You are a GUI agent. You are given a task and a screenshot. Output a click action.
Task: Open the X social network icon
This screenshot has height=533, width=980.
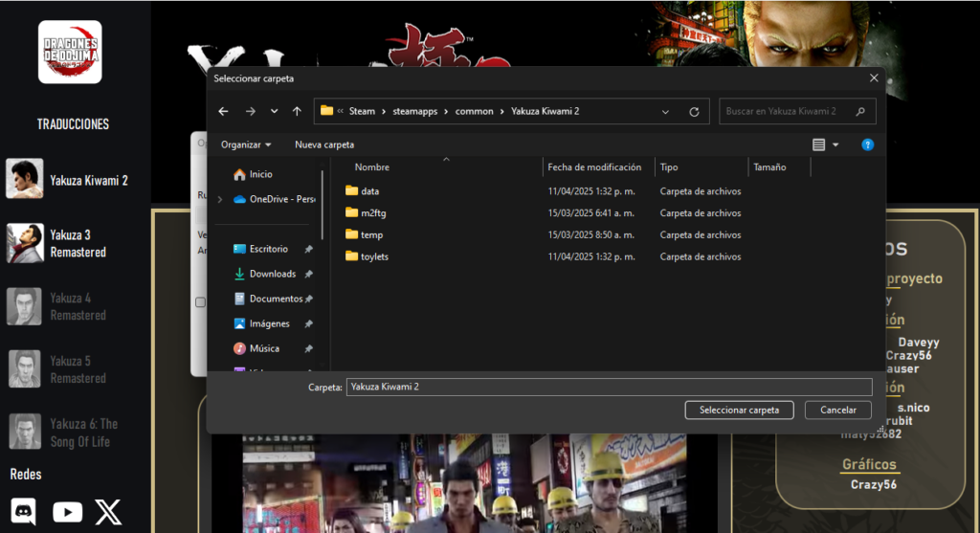[x=108, y=512]
